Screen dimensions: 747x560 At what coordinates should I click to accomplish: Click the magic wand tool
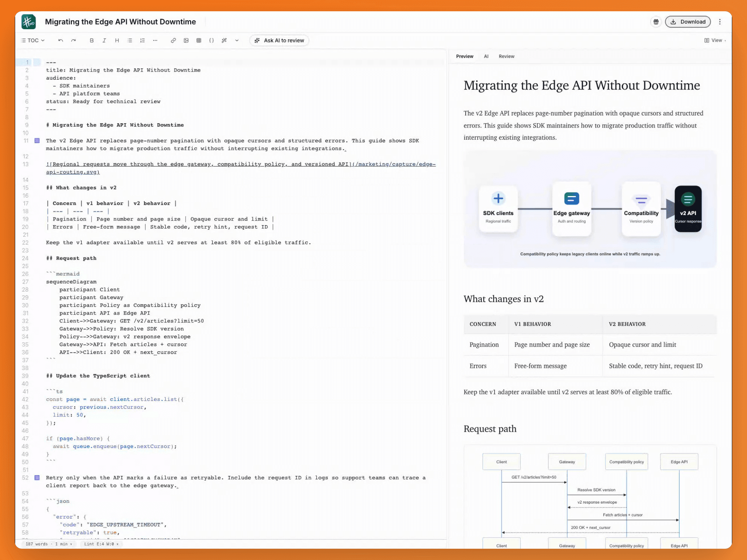(224, 40)
